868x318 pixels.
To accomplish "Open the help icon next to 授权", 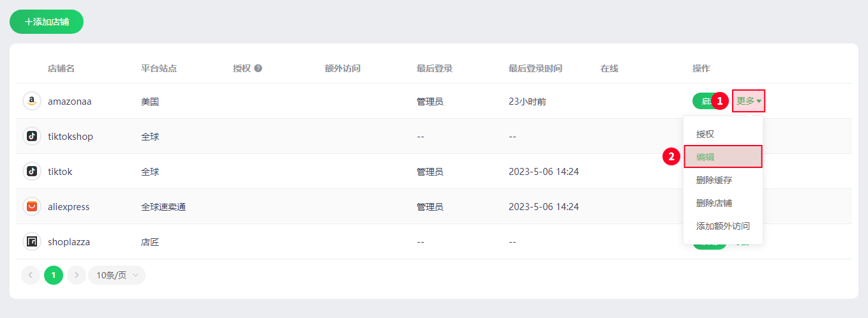I will (258, 68).
